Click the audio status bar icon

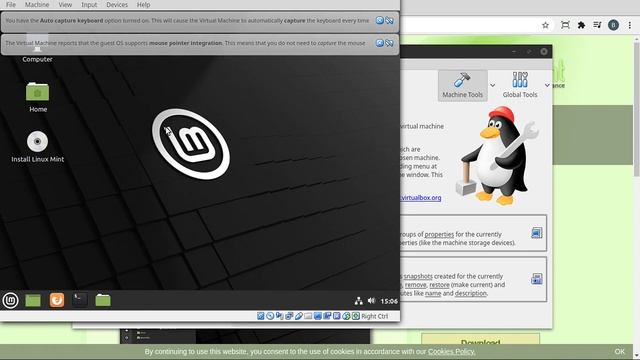(x=280, y=316)
